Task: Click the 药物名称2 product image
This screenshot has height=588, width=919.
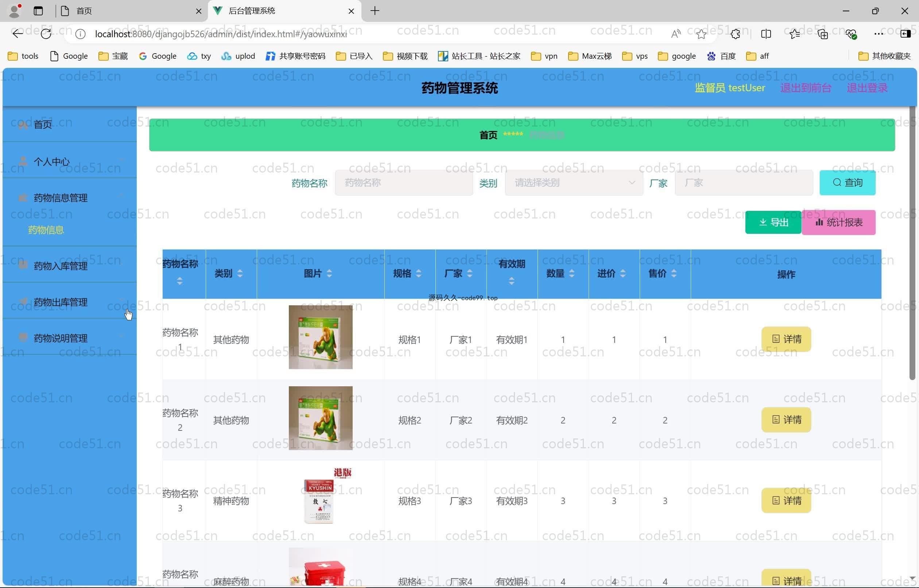Action: click(x=321, y=418)
